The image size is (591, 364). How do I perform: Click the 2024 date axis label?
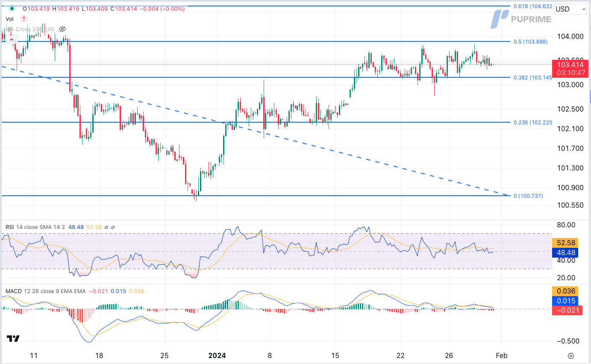218,356
